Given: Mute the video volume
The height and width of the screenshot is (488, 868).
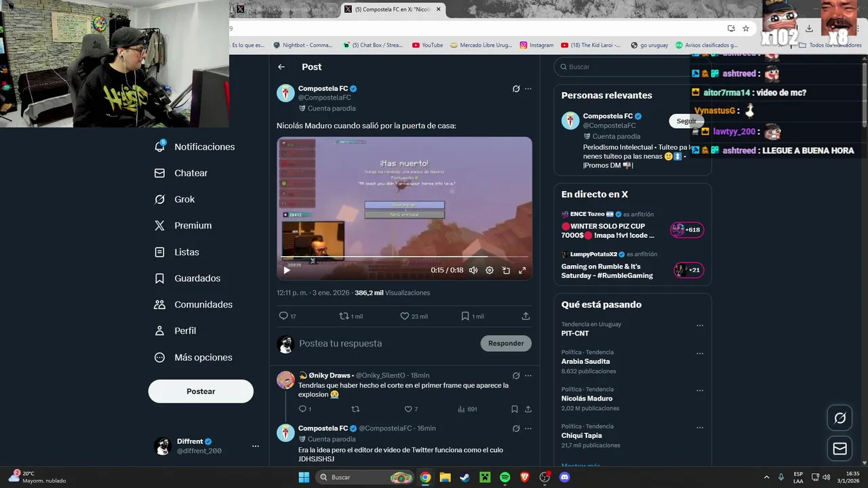Looking at the screenshot, I should tap(473, 270).
